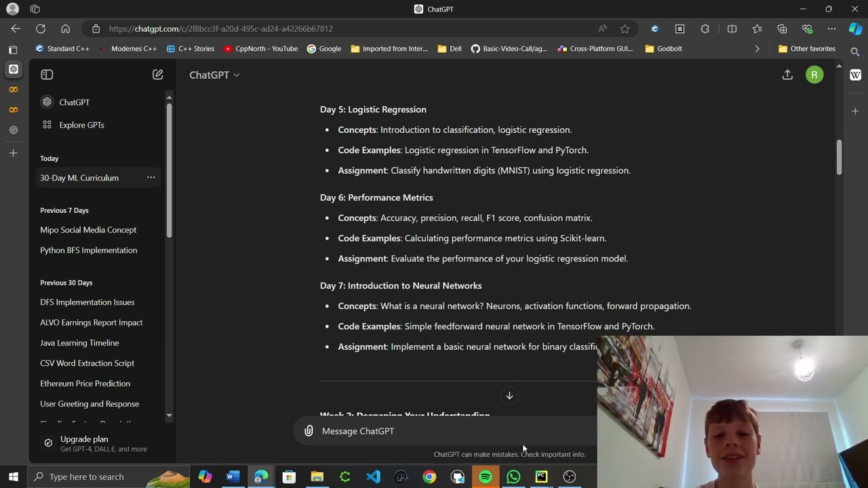This screenshot has width=868, height=488.
Task: Open browser extensions puzzle icon
Action: (x=705, y=28)
